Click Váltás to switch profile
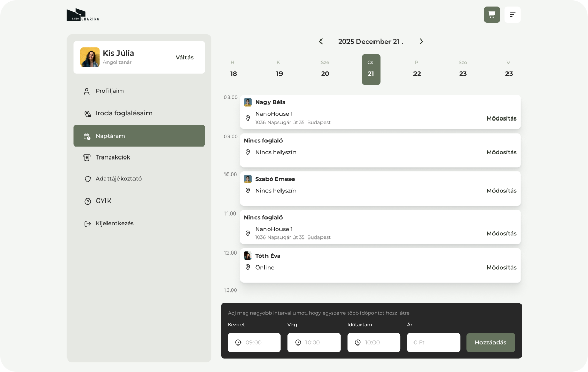The width and height of the screenshot is (588, 372). [x=184, y=57]
